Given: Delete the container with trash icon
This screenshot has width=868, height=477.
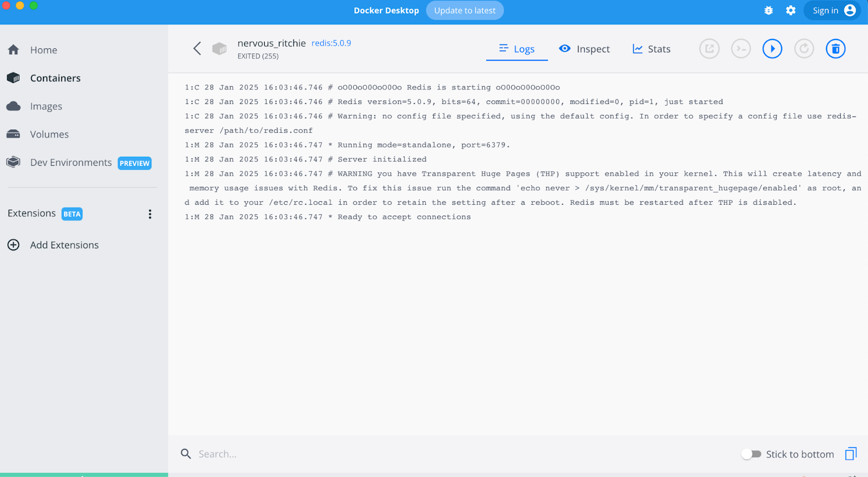Looking at the screenshot, I should coord(835,49).
